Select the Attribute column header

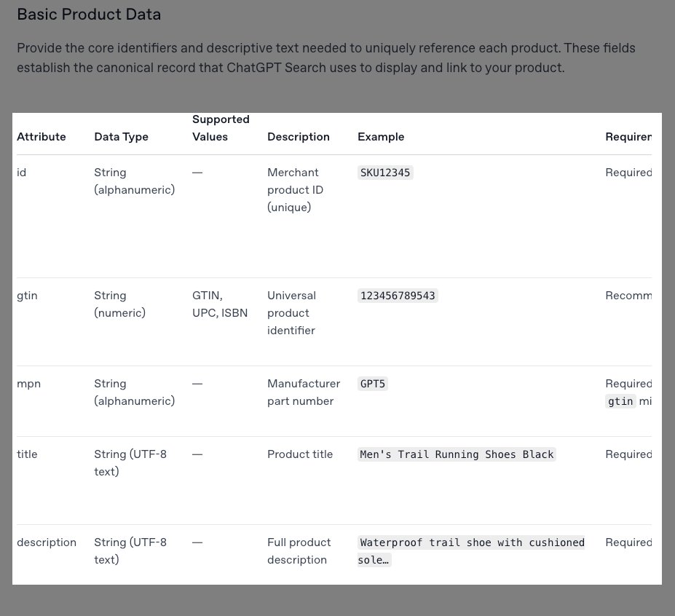coord(41,137)
